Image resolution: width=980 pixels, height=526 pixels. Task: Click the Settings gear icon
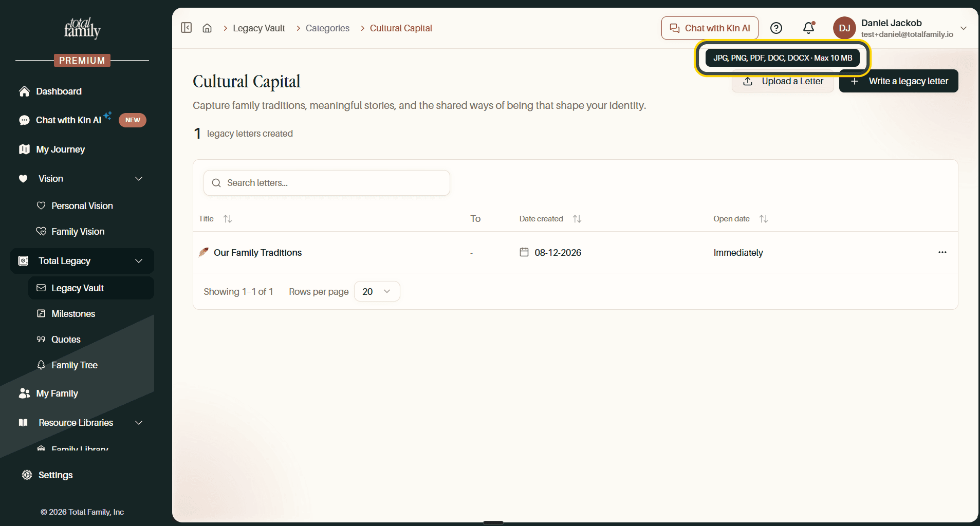(27, 475)
